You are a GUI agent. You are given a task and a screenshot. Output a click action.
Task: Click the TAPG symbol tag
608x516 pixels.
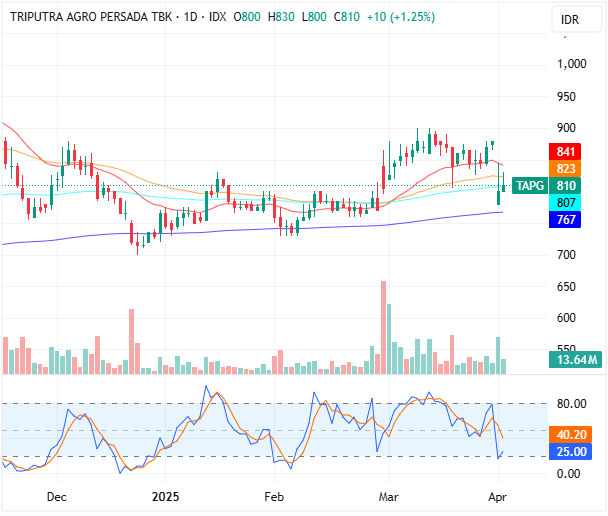pyautogui.click(x=530, y=186)
